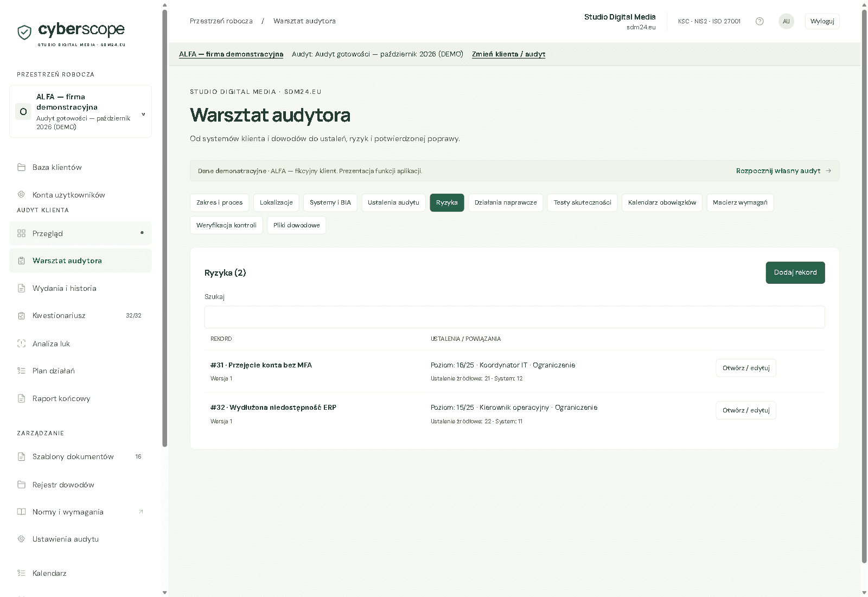Open the Weryfikacja kontroli tab

pyautogui.click(x=226, y=225)
